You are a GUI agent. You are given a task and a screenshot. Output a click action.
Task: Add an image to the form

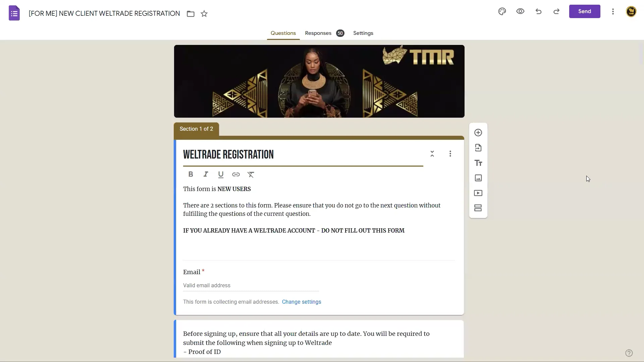point(478,178)
